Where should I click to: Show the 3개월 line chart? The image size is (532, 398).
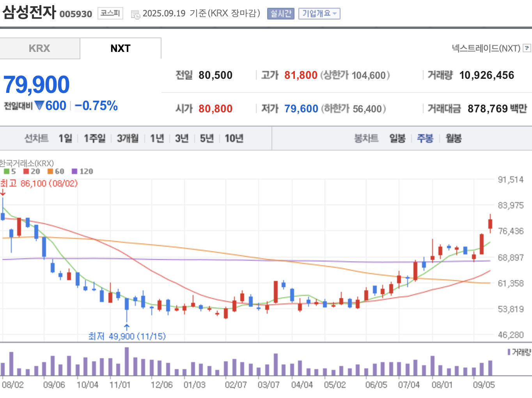click(x=128, y=139)
